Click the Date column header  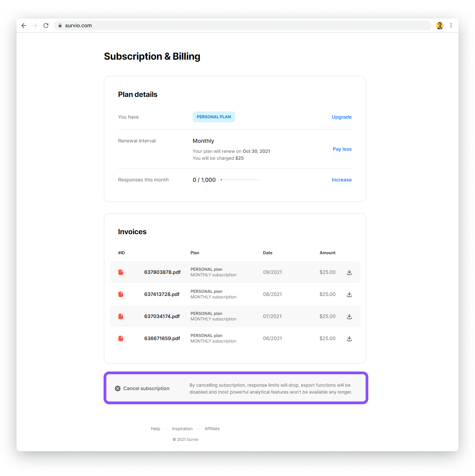tap(268, 253)
